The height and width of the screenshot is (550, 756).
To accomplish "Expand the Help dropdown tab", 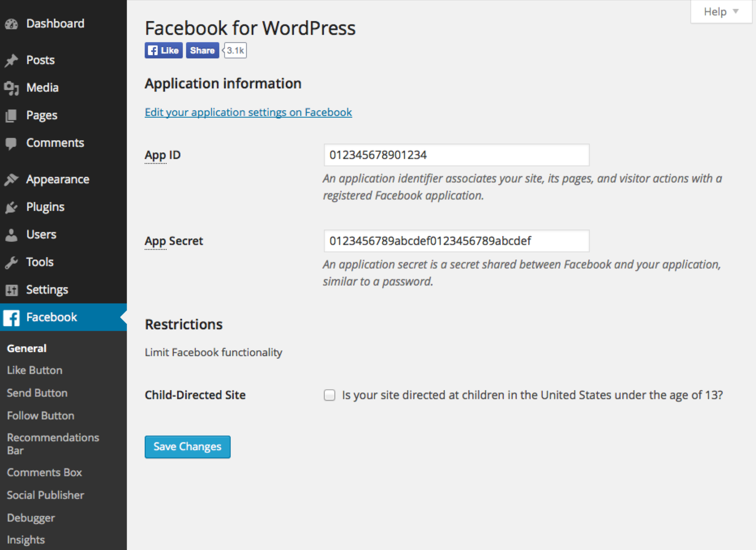I will coord(721,12).
